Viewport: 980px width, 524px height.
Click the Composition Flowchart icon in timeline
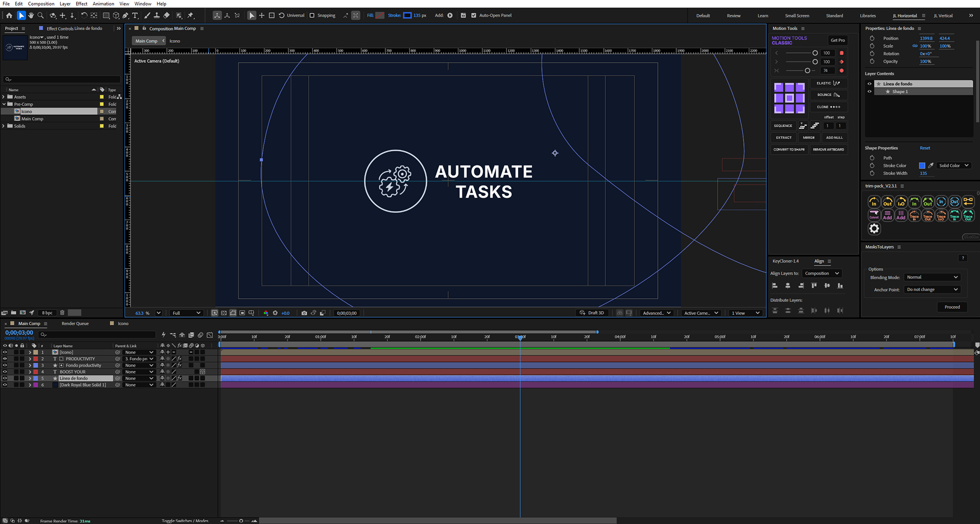click(173, 335)
